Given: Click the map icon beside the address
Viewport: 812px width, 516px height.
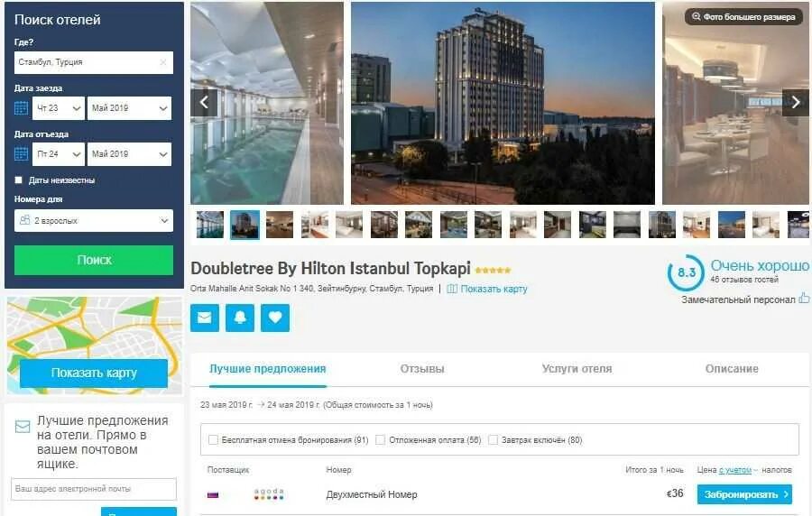Looking at the screenshot, I should (452, 289).
